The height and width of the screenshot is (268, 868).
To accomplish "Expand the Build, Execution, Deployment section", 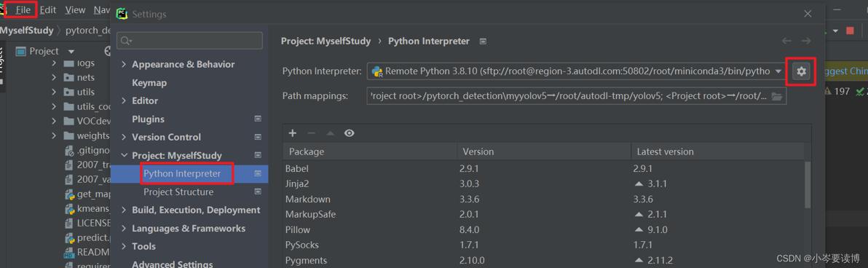I will point(124,210).
